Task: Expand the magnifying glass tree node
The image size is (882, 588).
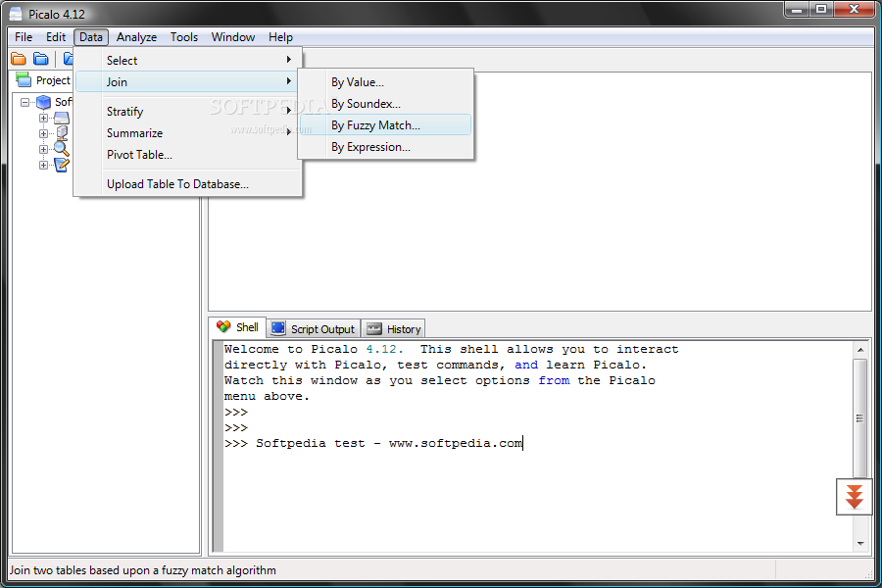Action: pos(43,149)
